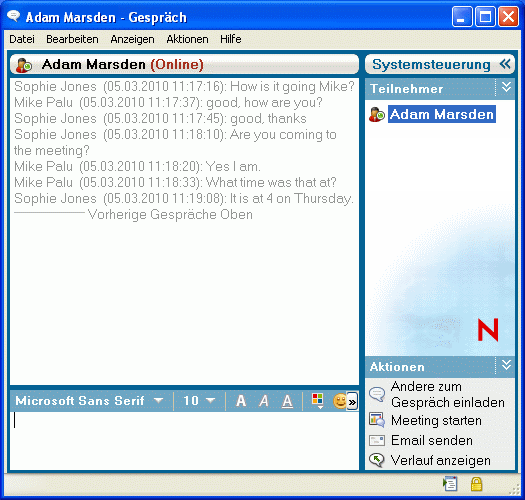Click Andere zum Gespräch einladen
The image size is (525, 500).
[x=448, y=395]
